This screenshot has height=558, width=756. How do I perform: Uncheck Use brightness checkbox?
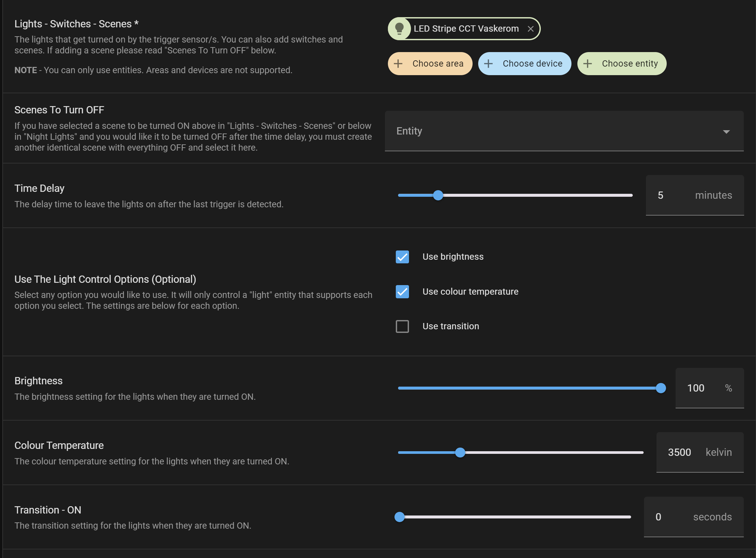pos(402,257)
